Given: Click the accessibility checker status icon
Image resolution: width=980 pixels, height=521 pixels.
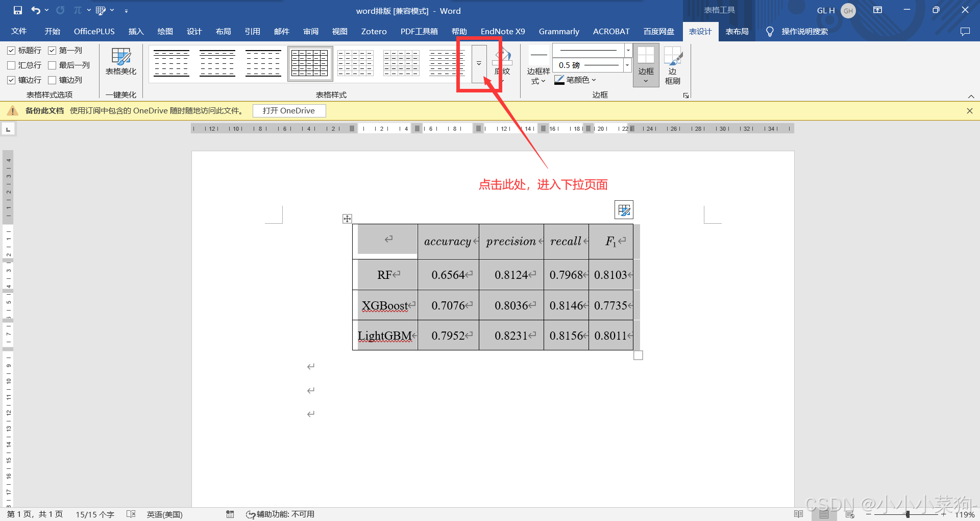Looking at the screenshot, I should point(250,514).
